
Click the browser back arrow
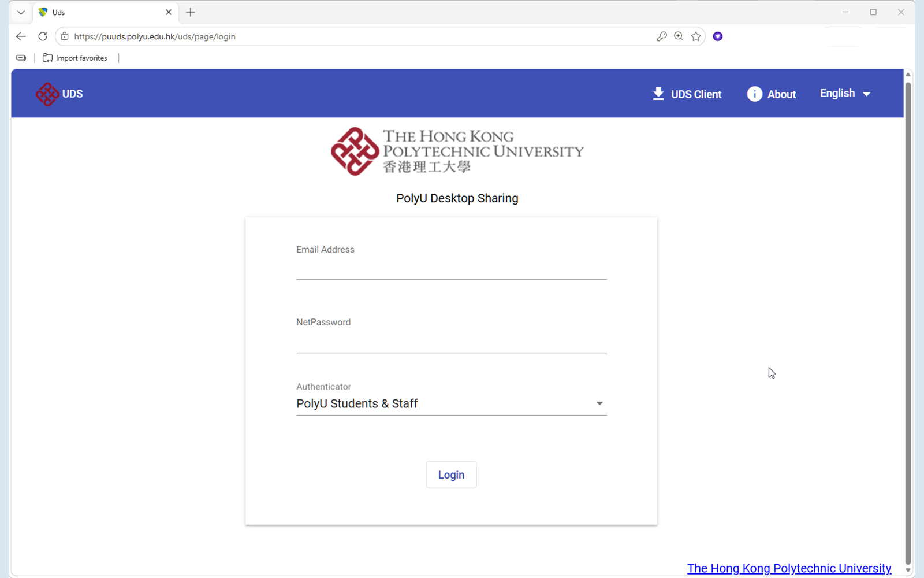[x=21, y=36]
